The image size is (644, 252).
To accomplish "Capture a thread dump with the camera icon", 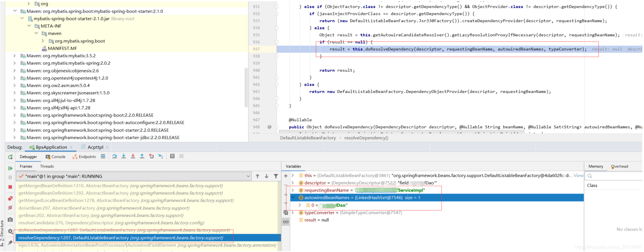I will pyautogui.click(x=10, y=220).
